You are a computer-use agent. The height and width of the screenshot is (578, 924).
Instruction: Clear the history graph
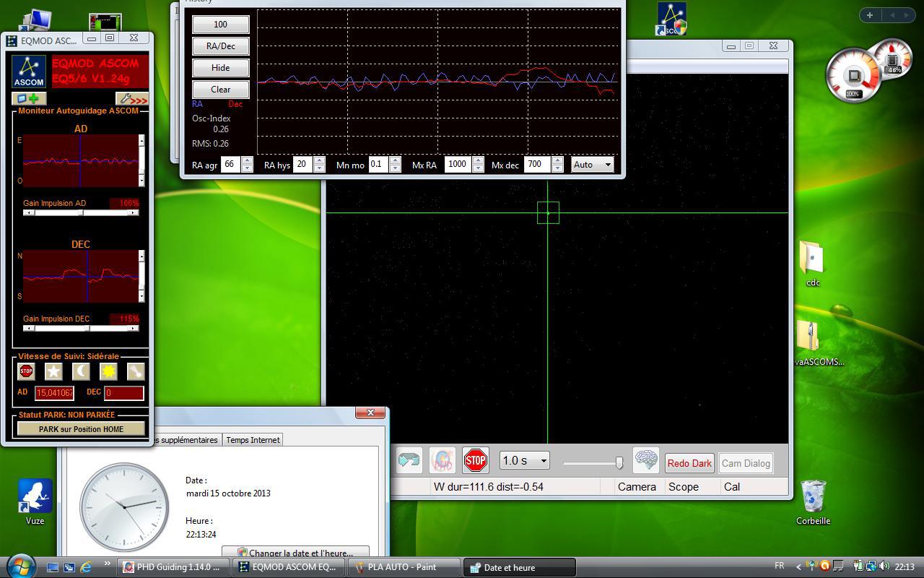[x=220, y=89]
